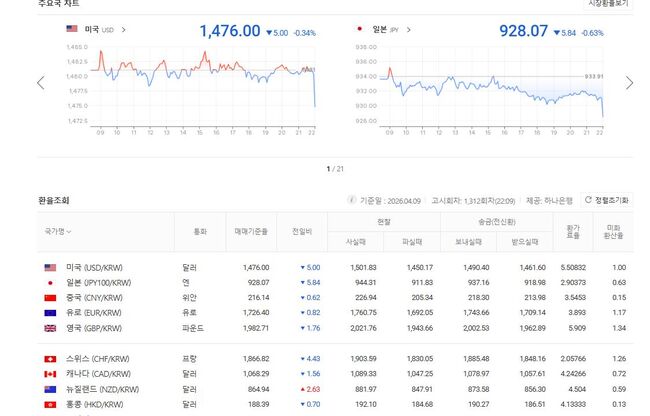Open the 미국 USD chart chevron
Viewport: 650px width, 416px height.
tap(123, 30)
